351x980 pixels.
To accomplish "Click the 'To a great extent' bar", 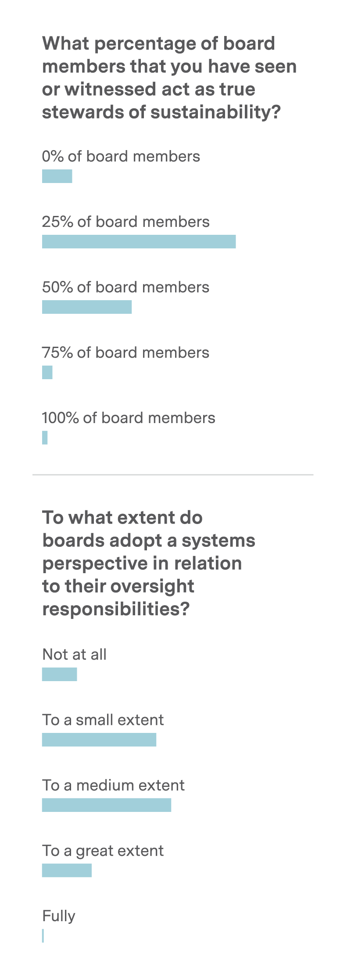I will pos(67,871).
